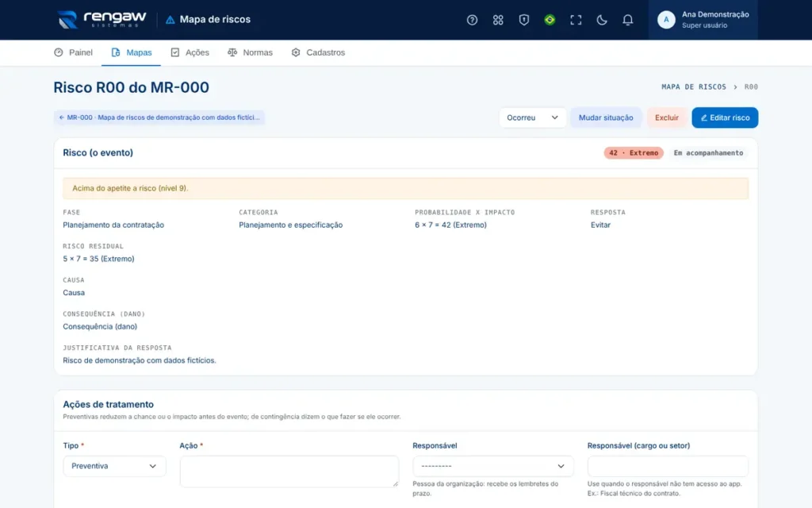Open notifications bell
Image resolution: width=812 pixels, height=508 pixels.
click(627, 20)
